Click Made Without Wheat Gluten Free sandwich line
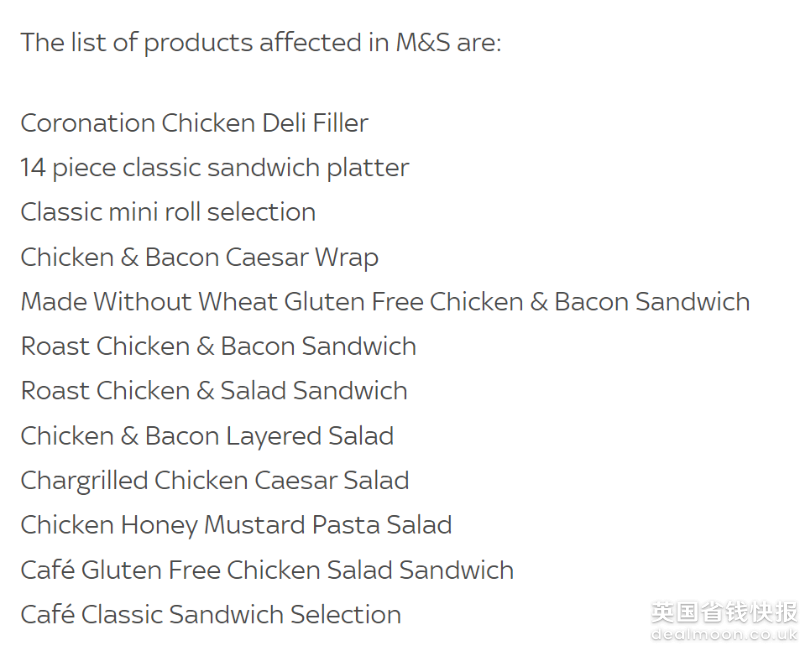This screenshot has height=651, width=800. click(x=385, y=302)
